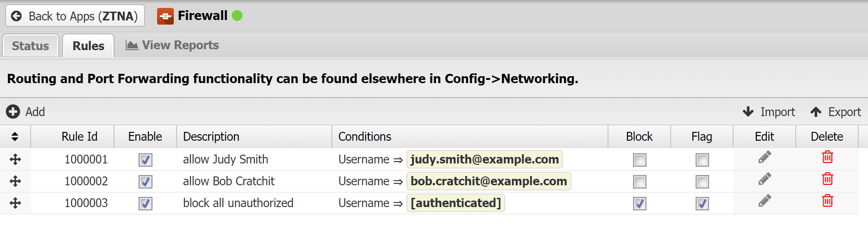Screen dimensions: 868x228
Task: Check the Block box for rule 1000002
Action: click(640, 182)
